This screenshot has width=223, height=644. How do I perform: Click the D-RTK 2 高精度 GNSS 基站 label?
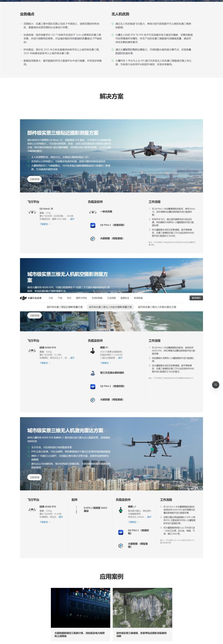tap(95, 509)
